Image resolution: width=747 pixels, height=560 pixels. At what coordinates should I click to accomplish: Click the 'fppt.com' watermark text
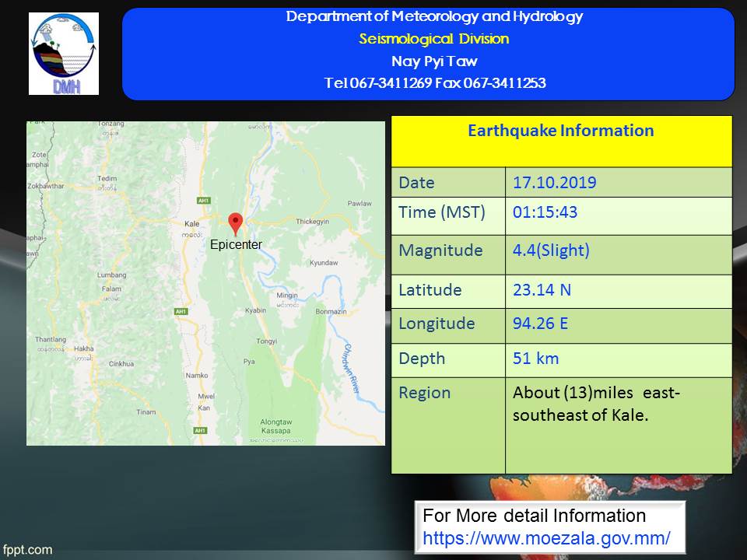pos(27,550)
